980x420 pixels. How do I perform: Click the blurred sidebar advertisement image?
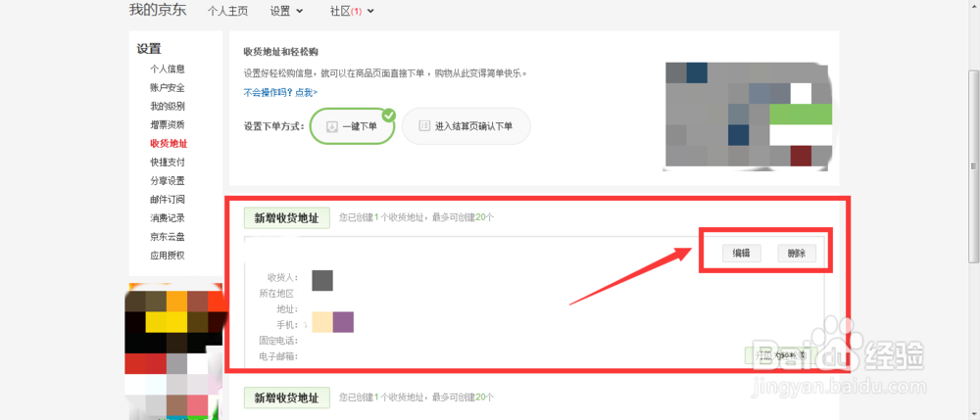pos(174,351)
